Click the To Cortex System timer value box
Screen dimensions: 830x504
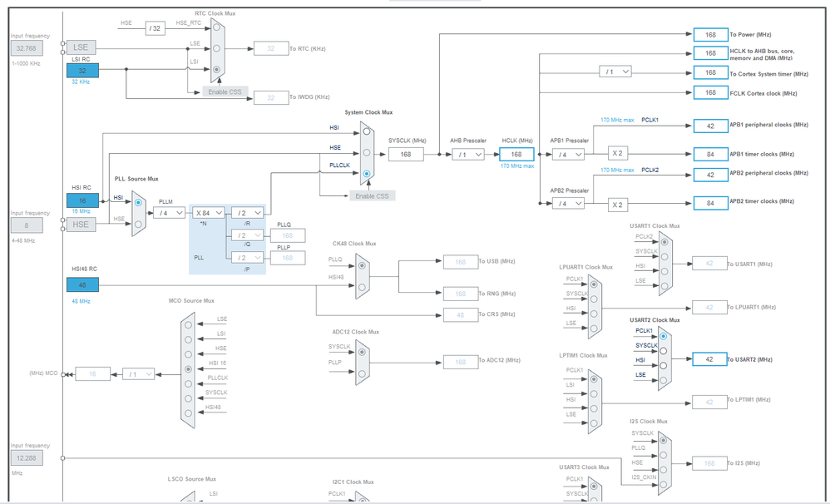(710, 72)
